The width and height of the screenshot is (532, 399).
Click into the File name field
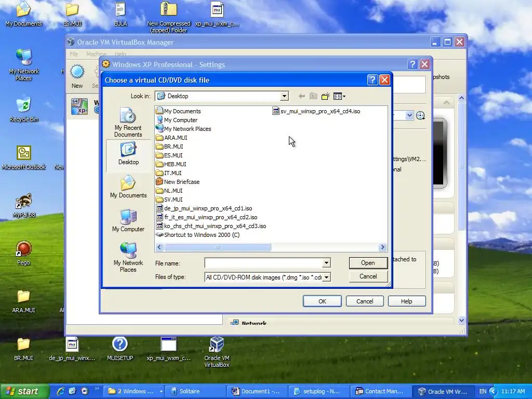click(x=263, y=263)
